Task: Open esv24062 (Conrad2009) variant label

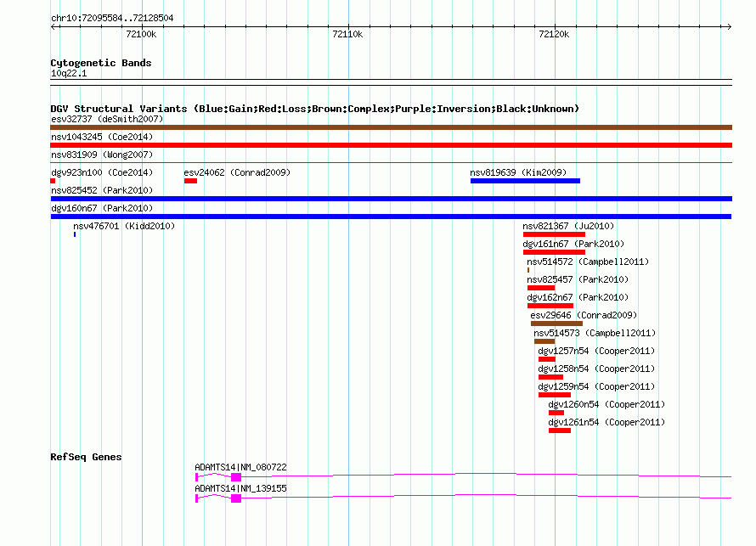Action: tap(237, 172)
